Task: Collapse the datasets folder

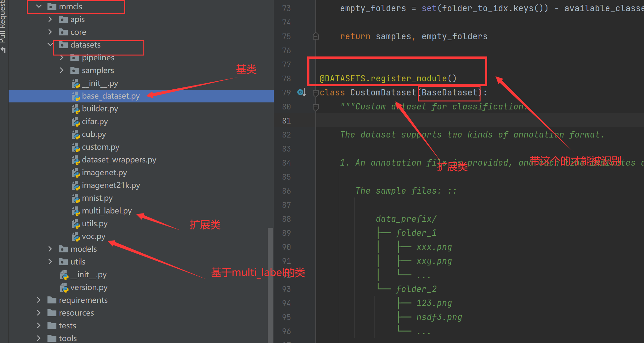Action: (x=50, y=45)
